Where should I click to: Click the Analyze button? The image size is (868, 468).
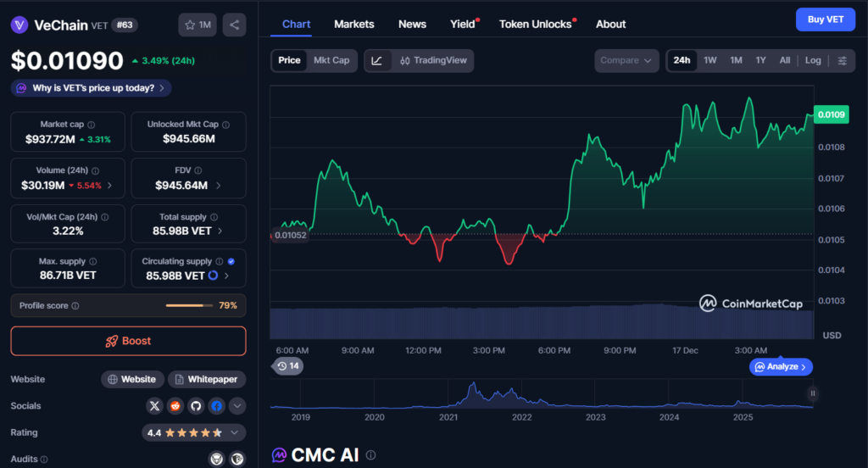pyautogui.click(x=781, y=366)
